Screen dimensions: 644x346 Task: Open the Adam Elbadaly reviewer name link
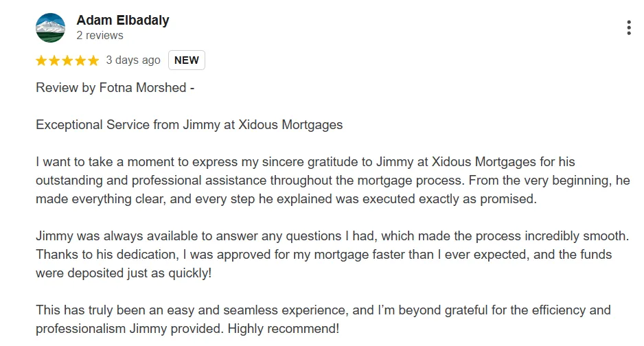pyautogui.click(x=123, y=20)
